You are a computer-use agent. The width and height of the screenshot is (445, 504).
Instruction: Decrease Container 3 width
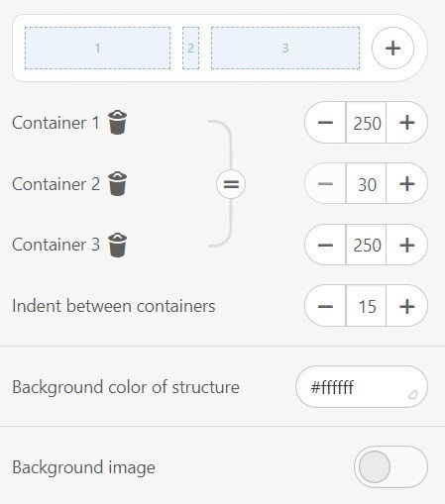325,245
